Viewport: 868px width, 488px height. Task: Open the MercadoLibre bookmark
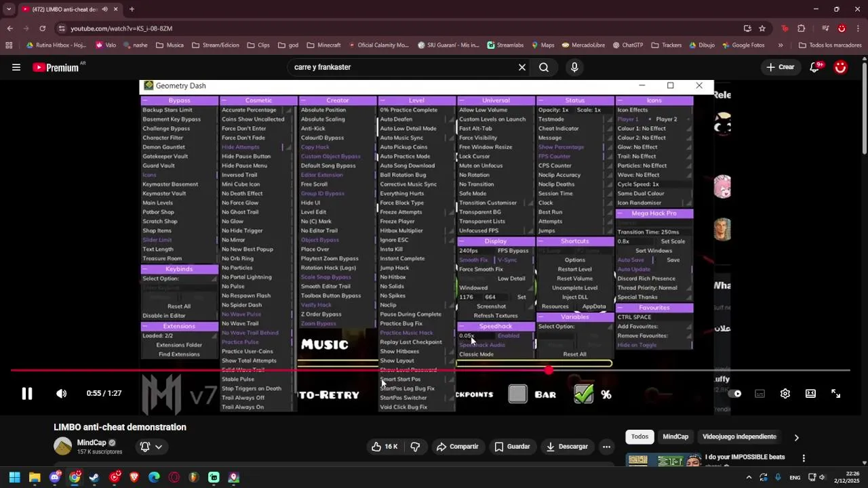click(x=582, y=45)
